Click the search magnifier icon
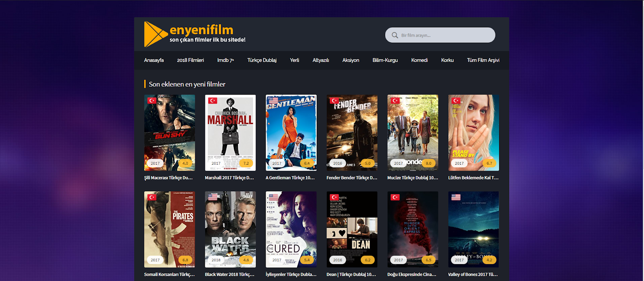Screen dimensions: 644x281 point(395,35)
